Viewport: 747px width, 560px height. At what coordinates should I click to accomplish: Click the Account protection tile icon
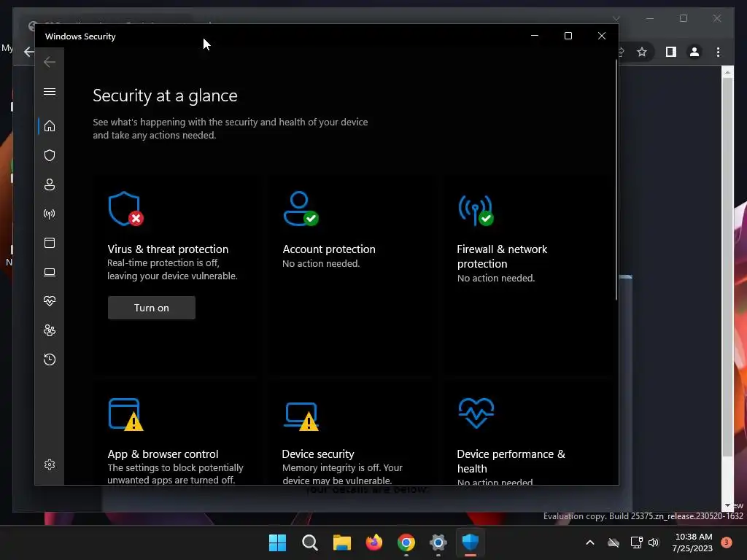tap(301, 209)
